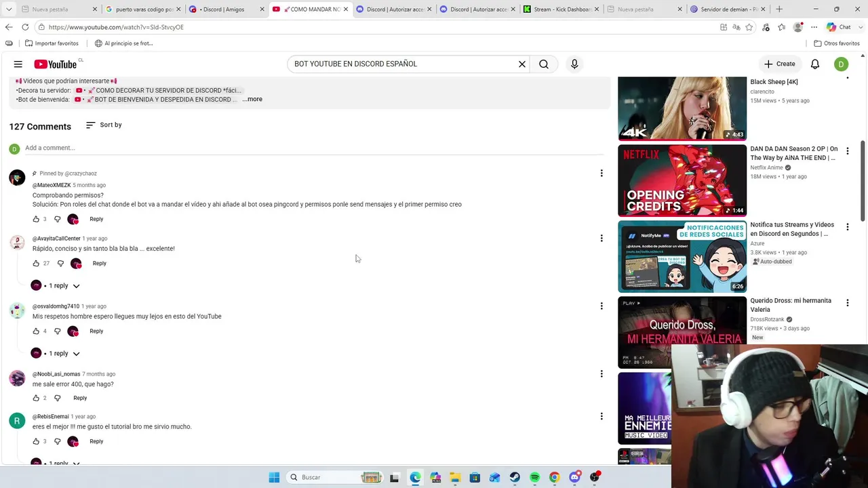The width and height of the screenshot is (868, 488).
Task: Open the YouTube guide hamburger menu
Action: 18,64
